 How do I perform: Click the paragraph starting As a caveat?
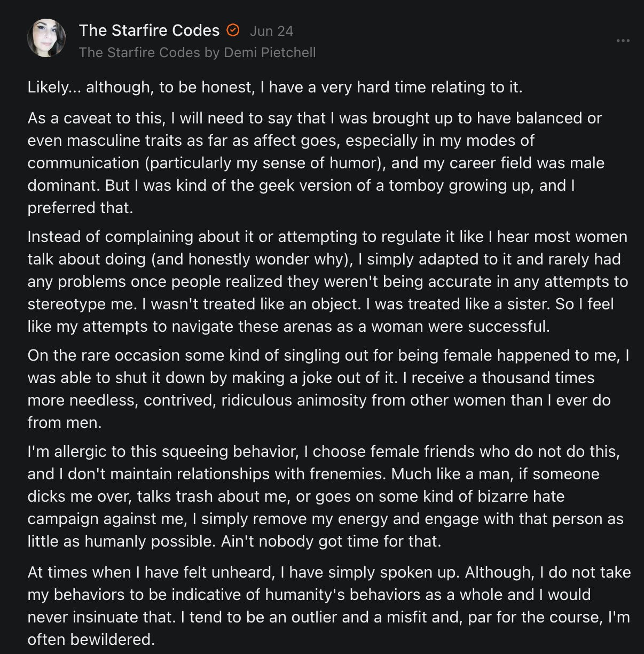point(316,163)
